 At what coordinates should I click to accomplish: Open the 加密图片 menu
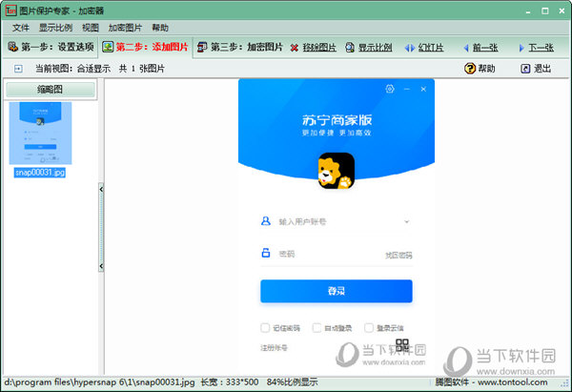click(x=125, y=28)
